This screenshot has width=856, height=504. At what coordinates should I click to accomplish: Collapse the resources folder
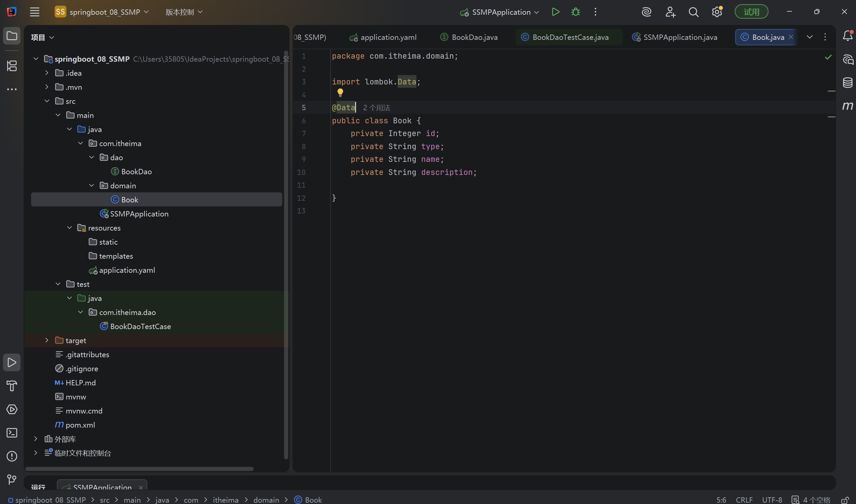pos(69,228)
